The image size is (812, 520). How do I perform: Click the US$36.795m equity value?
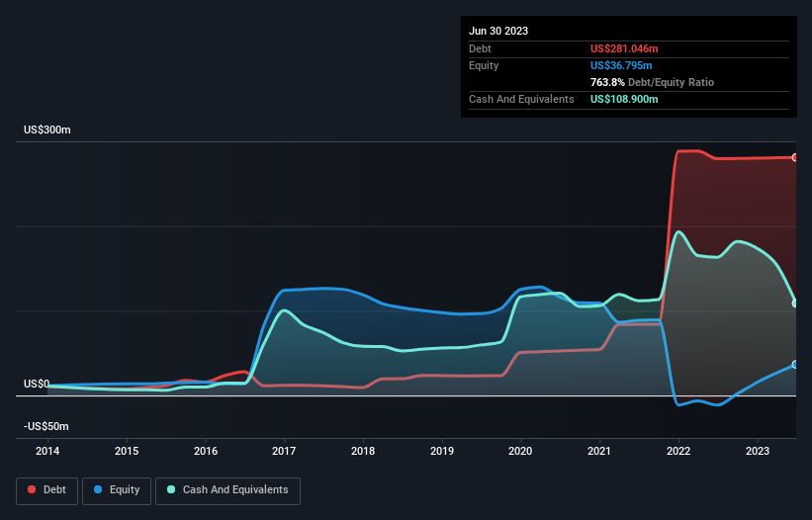621,65
